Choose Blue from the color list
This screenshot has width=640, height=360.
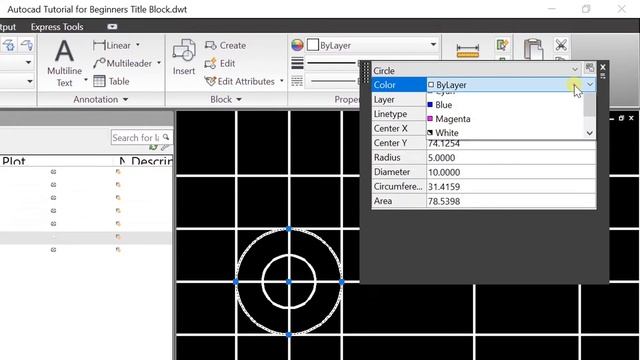click(505, 105)
